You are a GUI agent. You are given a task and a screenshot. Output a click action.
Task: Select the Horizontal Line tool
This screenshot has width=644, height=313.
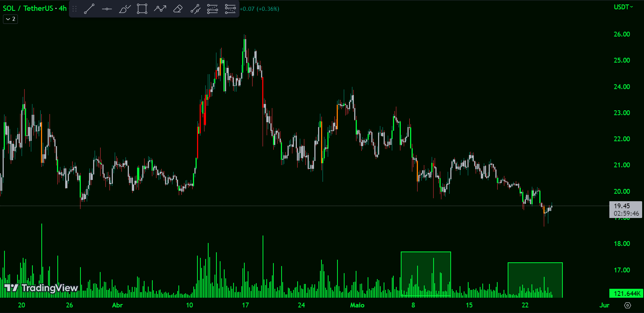[x=107, y=9]
